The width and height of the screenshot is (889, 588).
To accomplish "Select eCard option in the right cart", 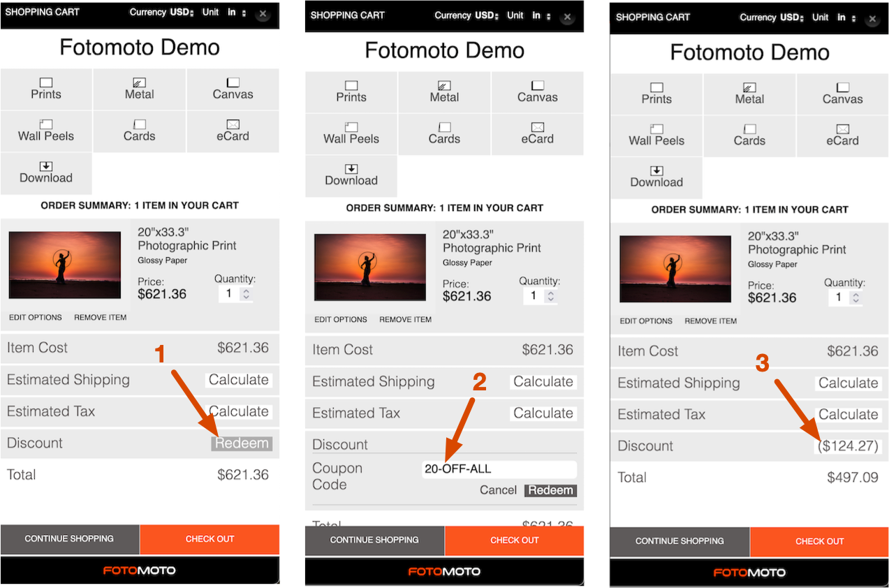I will 843,135.
